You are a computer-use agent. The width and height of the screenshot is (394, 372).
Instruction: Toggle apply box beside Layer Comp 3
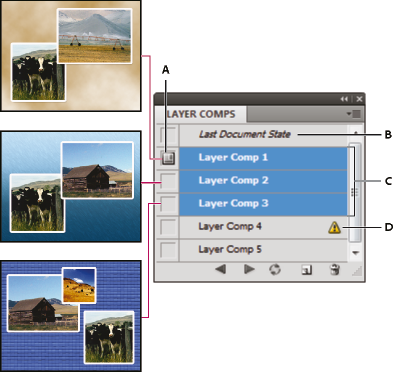tap(168, 204)
